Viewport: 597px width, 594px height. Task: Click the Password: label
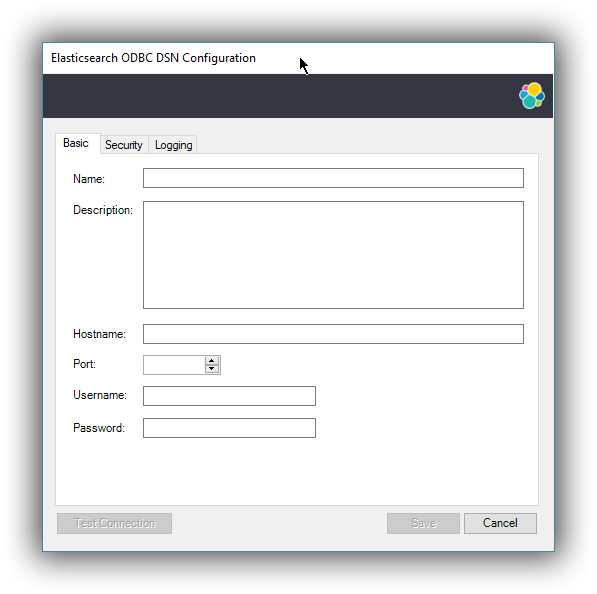pos(99,428)
